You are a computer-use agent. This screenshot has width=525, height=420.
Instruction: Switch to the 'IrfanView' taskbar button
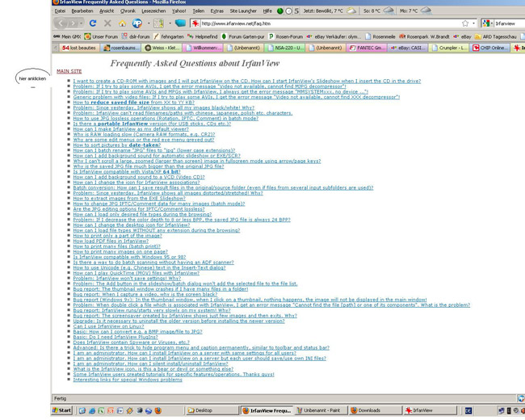pos(430,410)
